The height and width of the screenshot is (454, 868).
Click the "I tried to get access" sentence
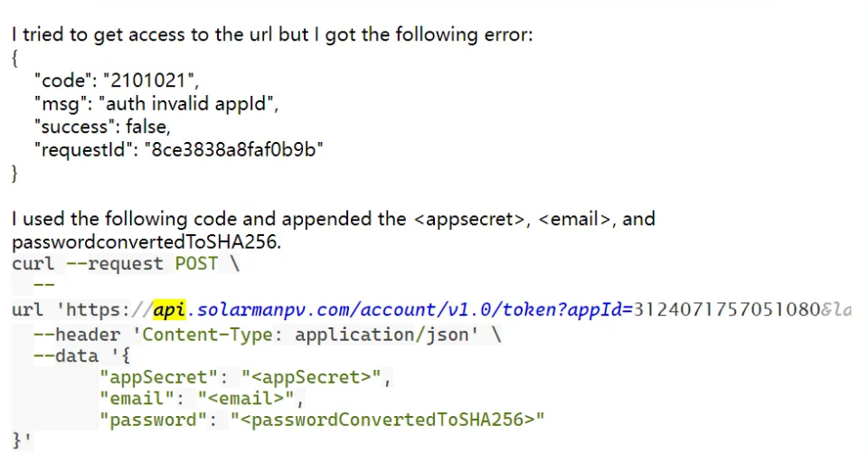271,34
